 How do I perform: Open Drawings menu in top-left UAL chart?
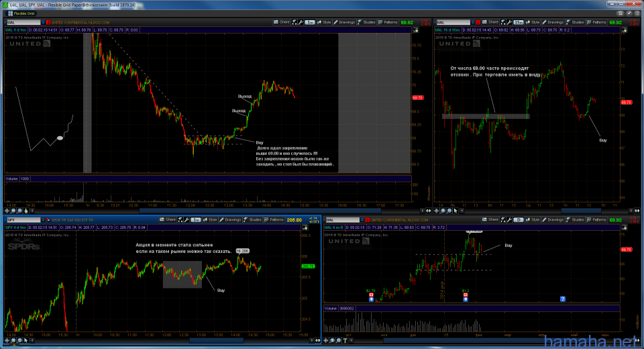click(343, 22)
